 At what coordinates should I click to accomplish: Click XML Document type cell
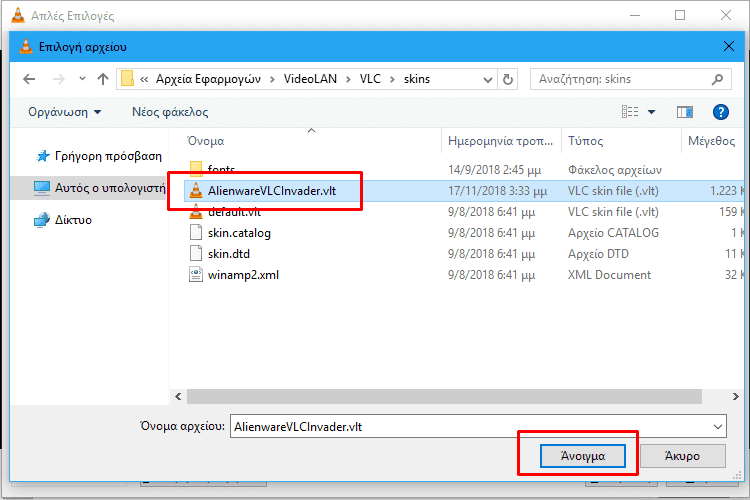pyautogui.click(x=609, y=275)
